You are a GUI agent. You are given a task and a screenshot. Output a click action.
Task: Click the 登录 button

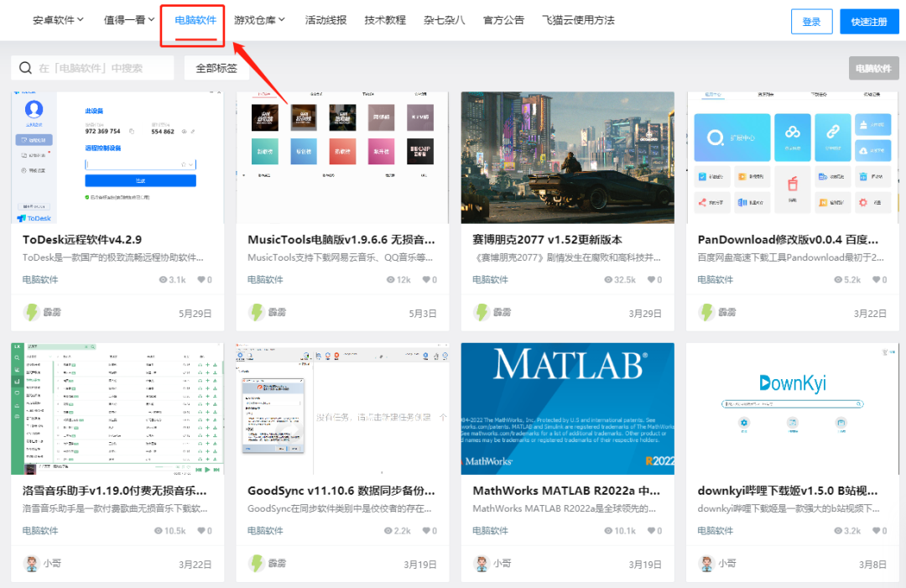[x=812, y=21]
